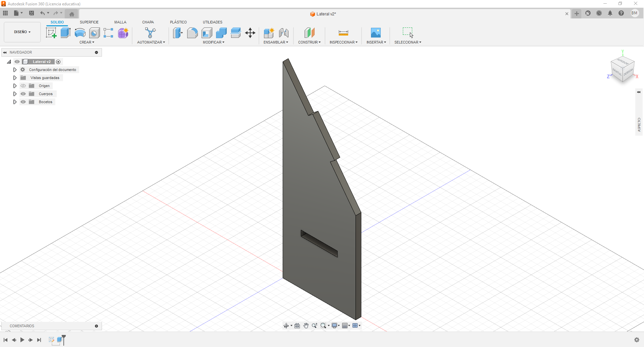Activate Lateral v2 component radio button
Screen dimensions: 644x347
pyautogui.click(x=58, y=62)
